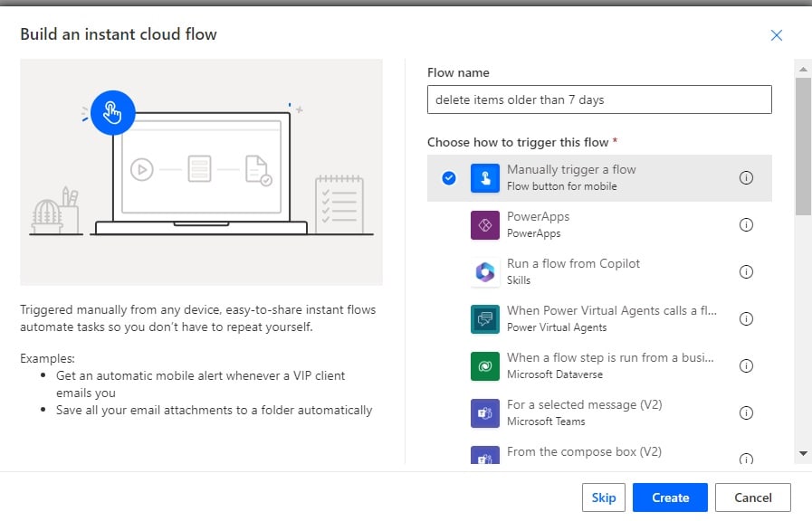Screen dimensions: 812x521
Task: Click the Teams compose box trigger icon
Action: click(x=484, y=455)
